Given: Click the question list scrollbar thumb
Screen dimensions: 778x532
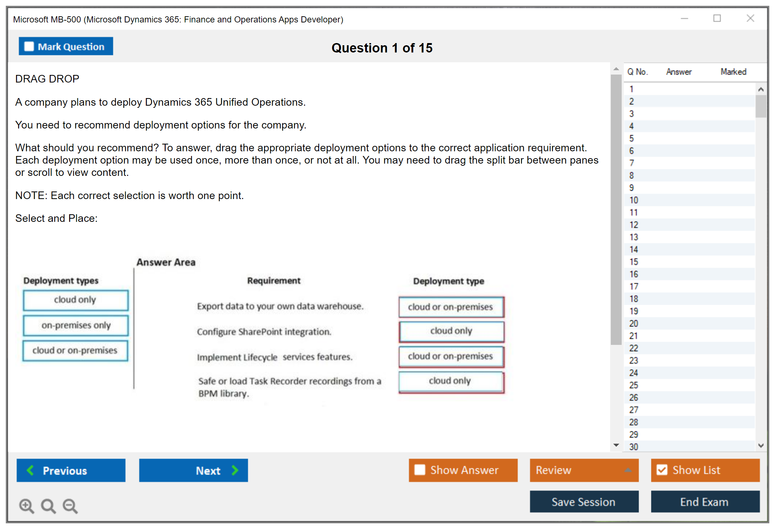Looking at the screenshot, I should click(761, 106).
